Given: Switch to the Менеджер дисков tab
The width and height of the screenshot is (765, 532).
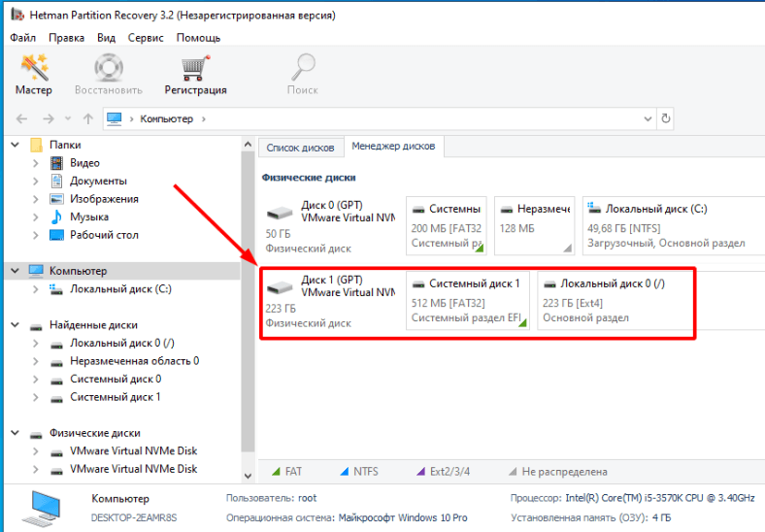Looking at the screenshot, I should pyautogui.click(x=393, y=147).
